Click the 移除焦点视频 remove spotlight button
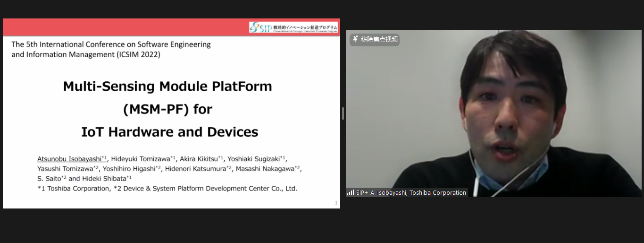The image size is (644, 243). [x=375, y=39]
